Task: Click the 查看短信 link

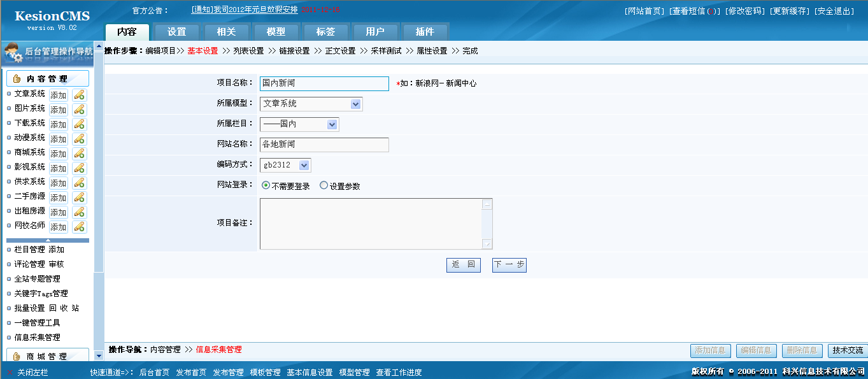Action: click(x=694, y=11)
